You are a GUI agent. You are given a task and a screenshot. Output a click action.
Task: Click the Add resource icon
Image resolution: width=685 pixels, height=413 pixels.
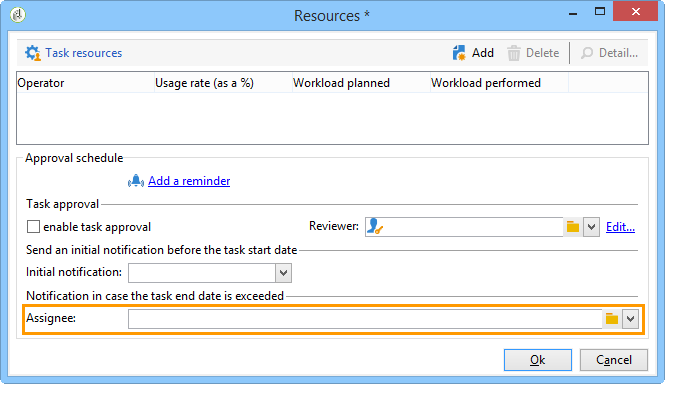(459, 53)
